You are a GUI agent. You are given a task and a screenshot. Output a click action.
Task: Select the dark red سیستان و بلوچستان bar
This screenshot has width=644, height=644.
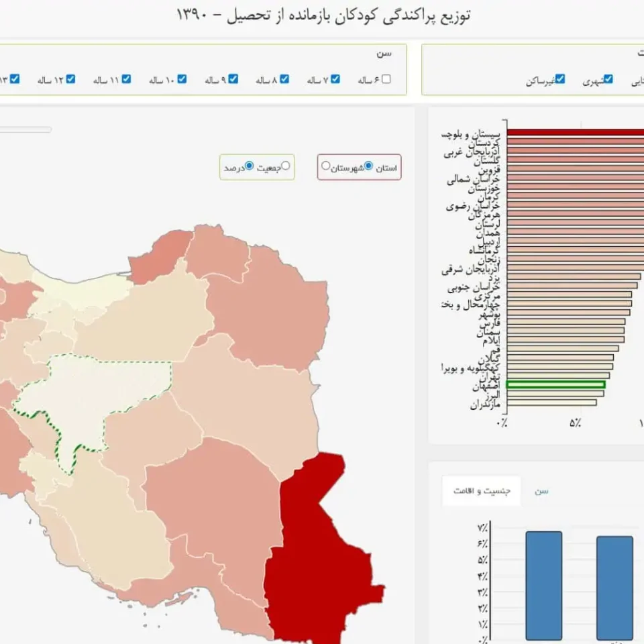click(x=576, y=132)
